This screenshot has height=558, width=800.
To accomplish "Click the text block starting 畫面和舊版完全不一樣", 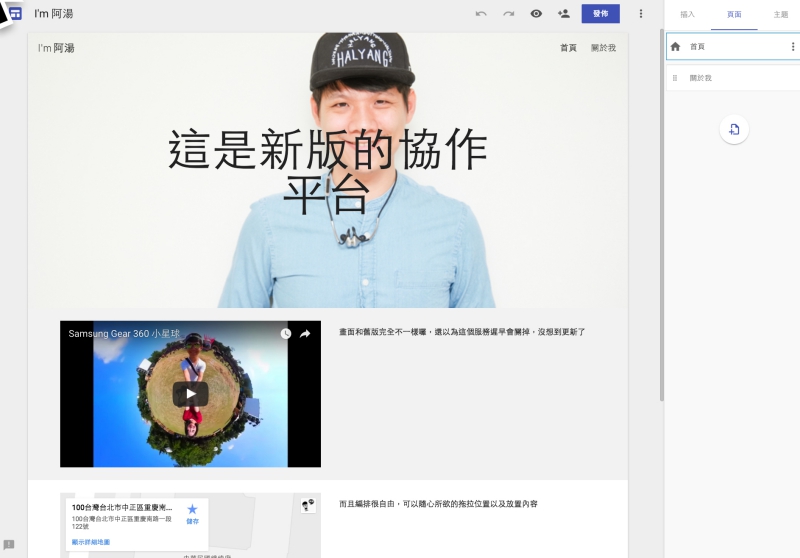I will (x=462, y=332).
